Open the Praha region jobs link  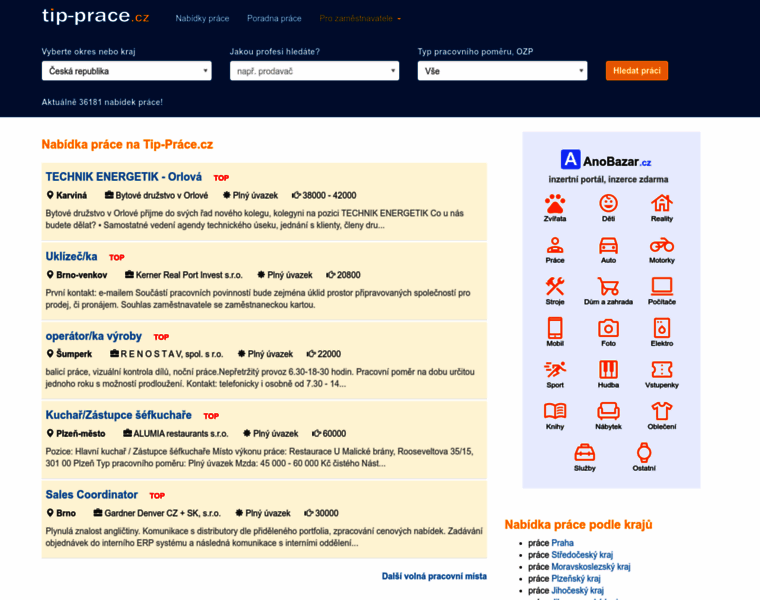tap(563, 543)
